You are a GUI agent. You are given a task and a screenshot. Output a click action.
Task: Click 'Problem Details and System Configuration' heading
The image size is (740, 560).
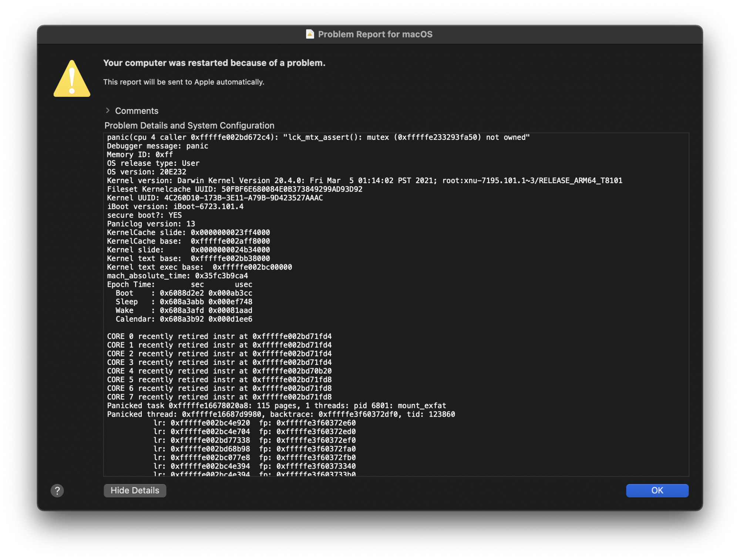click(x=189, y=125)
